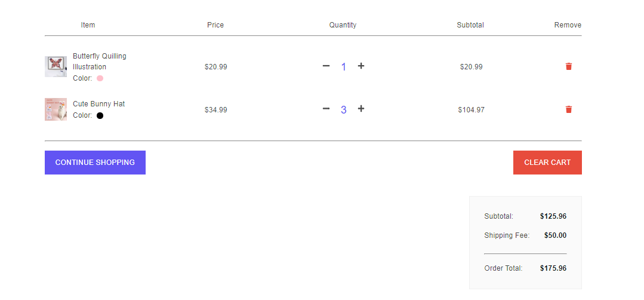644x300 pixels.
Task: Click the Continue Shopping button
Action: tap(95, 163)
